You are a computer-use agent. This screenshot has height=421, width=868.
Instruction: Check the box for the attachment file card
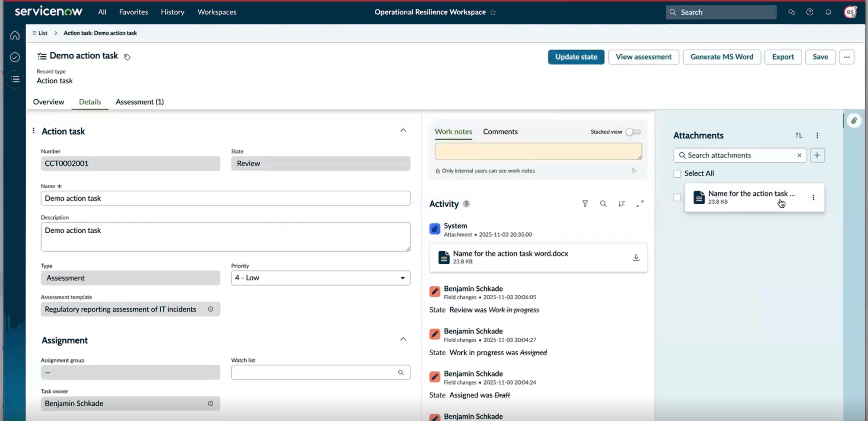pos(677,197)
